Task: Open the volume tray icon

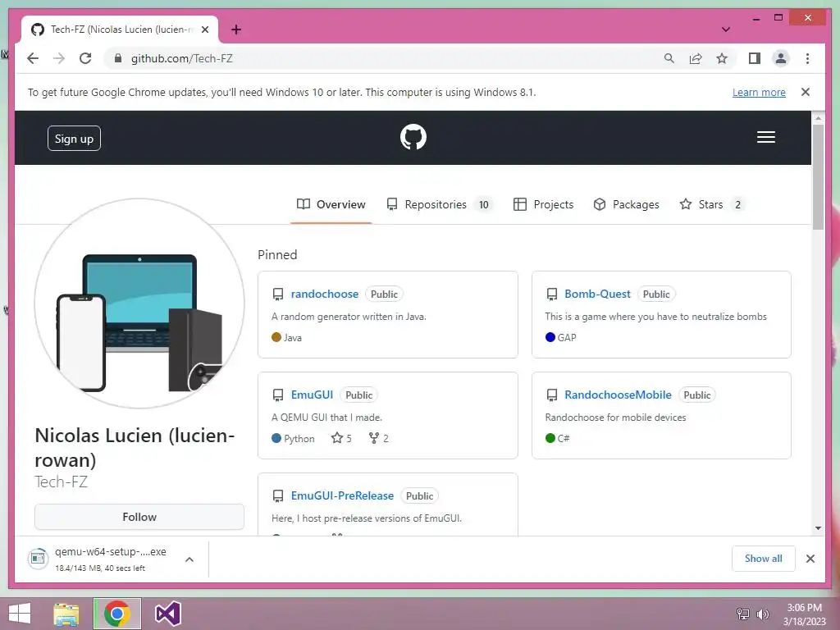Action: [x=762, y=614]
